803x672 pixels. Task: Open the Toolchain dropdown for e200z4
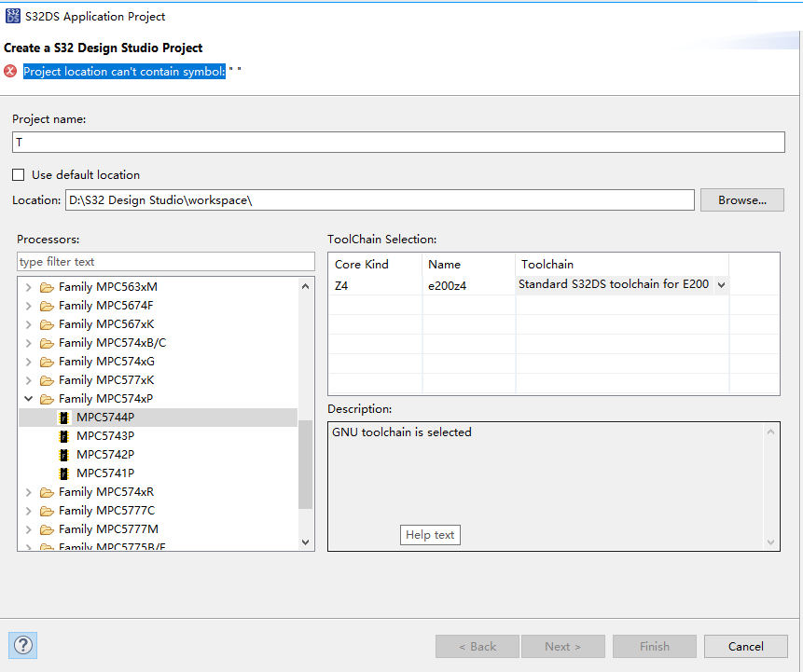point(721,285)
